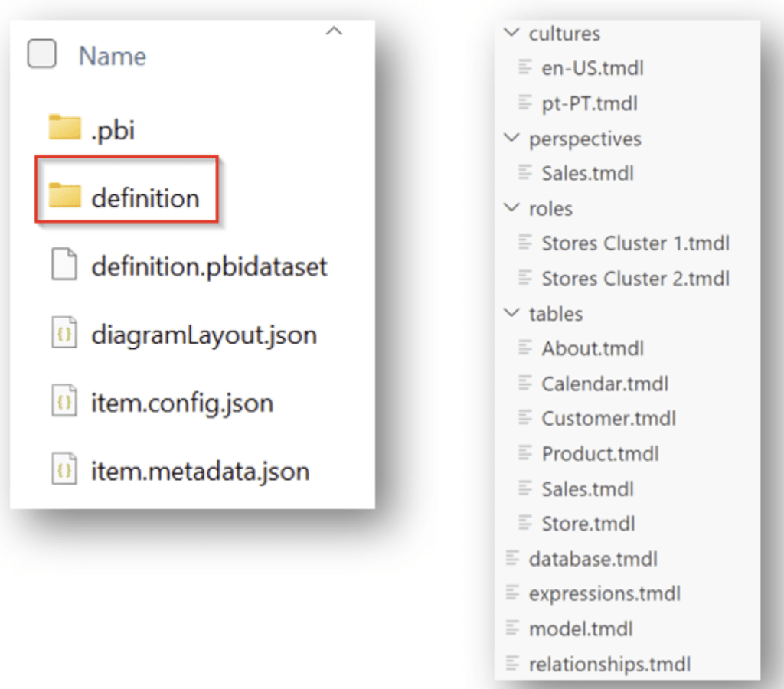Collapse the perspectives folder chevron
This screenshot has width=784, height=689.
(511, 139)
